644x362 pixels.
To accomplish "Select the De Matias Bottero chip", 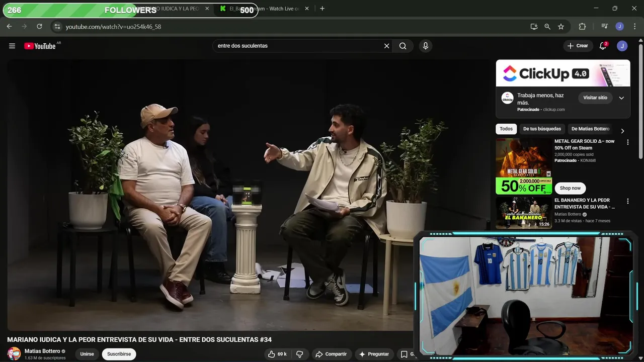I will pos(591,129).
